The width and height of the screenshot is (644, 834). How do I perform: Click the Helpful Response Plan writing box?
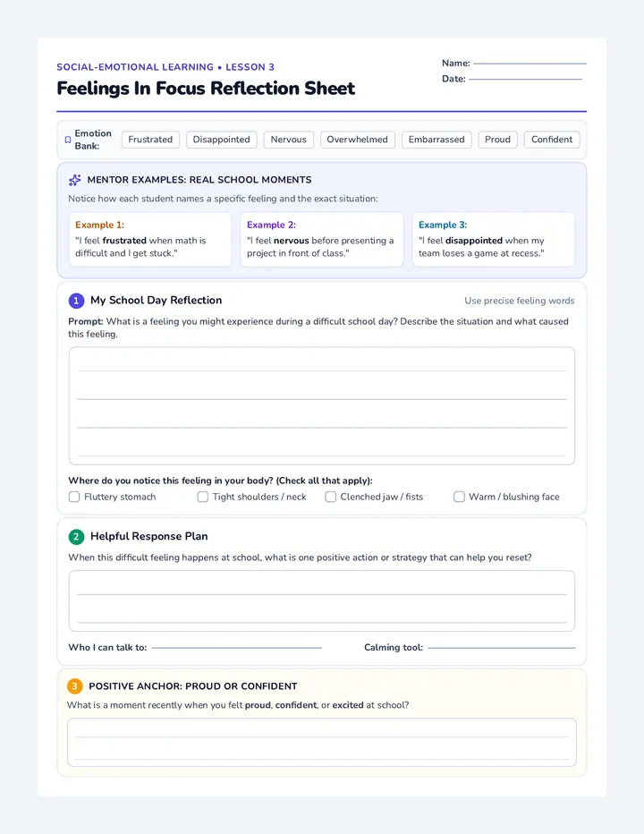(322, 601)
